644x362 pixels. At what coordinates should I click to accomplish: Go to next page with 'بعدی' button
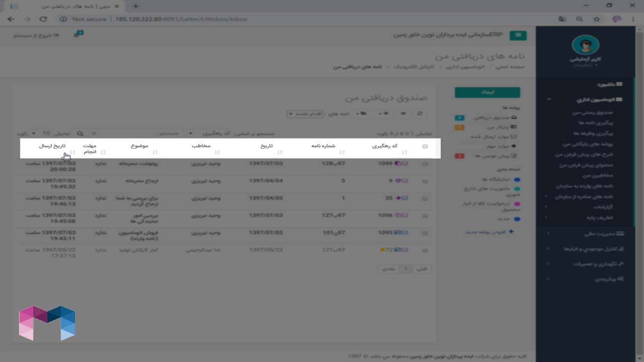click(388, 269)
